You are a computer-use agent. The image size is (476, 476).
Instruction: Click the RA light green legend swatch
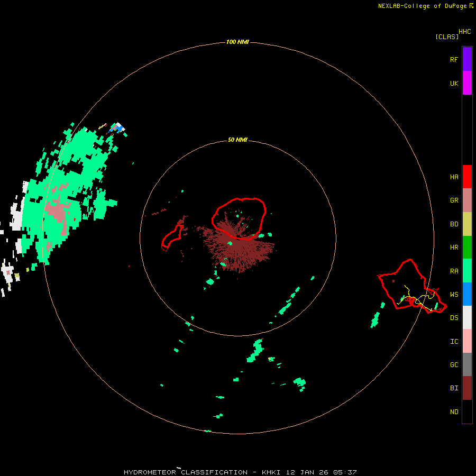click(x=467, y=271)
